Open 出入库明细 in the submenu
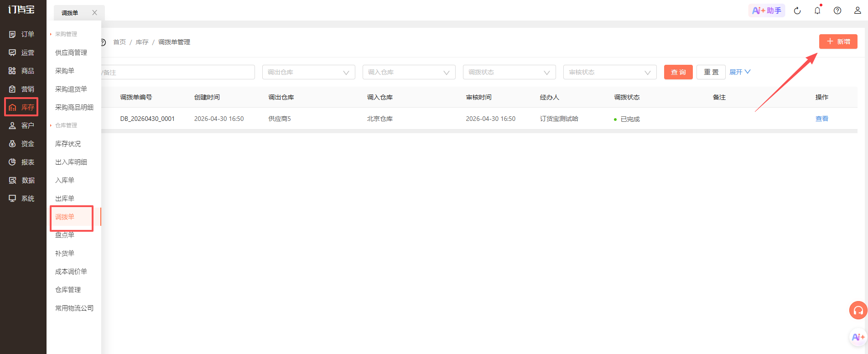 click(x=71, y=162)
